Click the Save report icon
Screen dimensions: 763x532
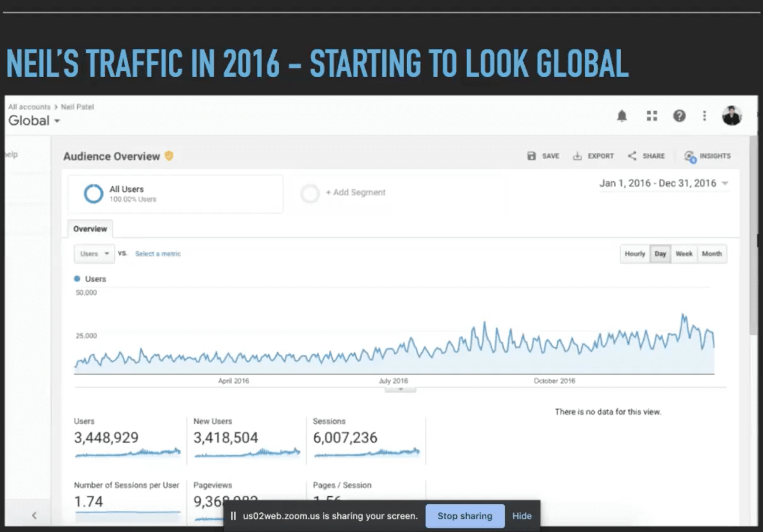[x=532, y=156]
